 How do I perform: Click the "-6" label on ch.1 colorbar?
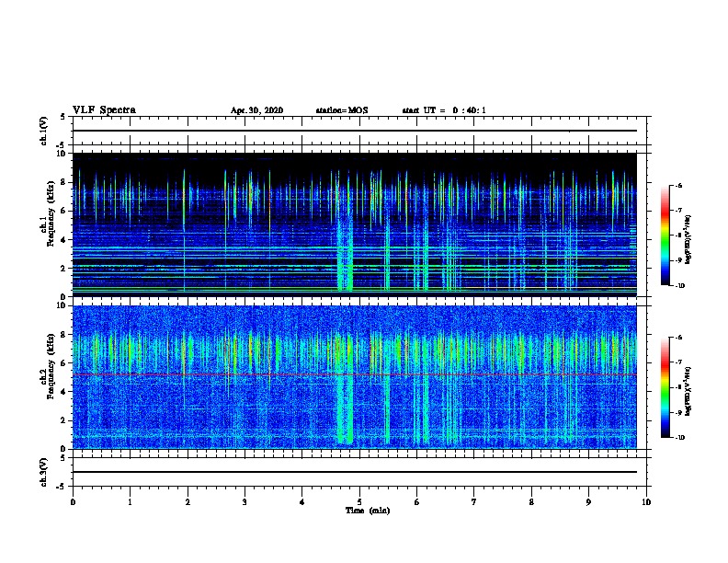(678, 186)
